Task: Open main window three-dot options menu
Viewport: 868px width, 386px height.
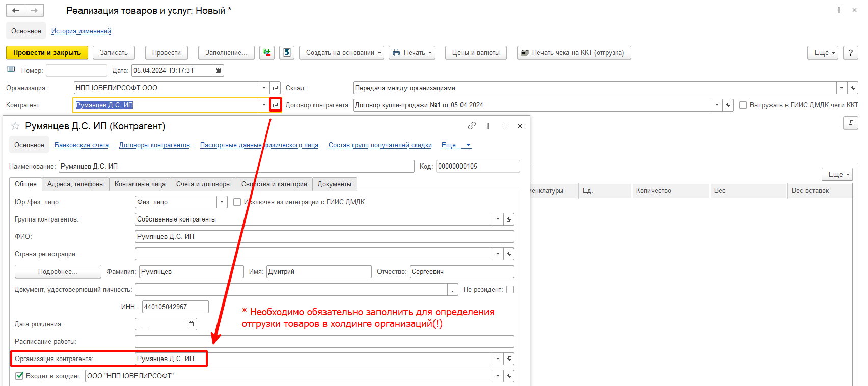Action: 839,10
